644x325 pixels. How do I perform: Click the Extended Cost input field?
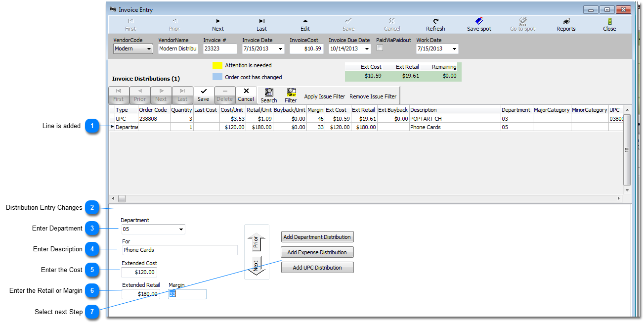(139, 272)
